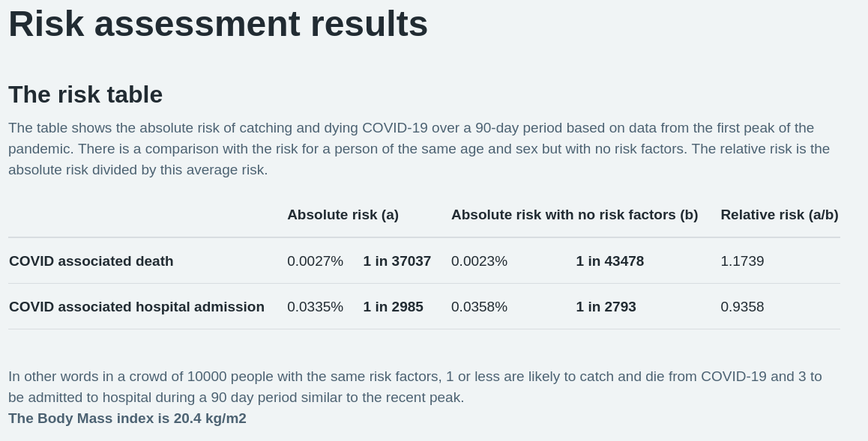Click the 0.0023% no-risk-factor death value
This screenshot has height=441, width=868.
point(479,261)
